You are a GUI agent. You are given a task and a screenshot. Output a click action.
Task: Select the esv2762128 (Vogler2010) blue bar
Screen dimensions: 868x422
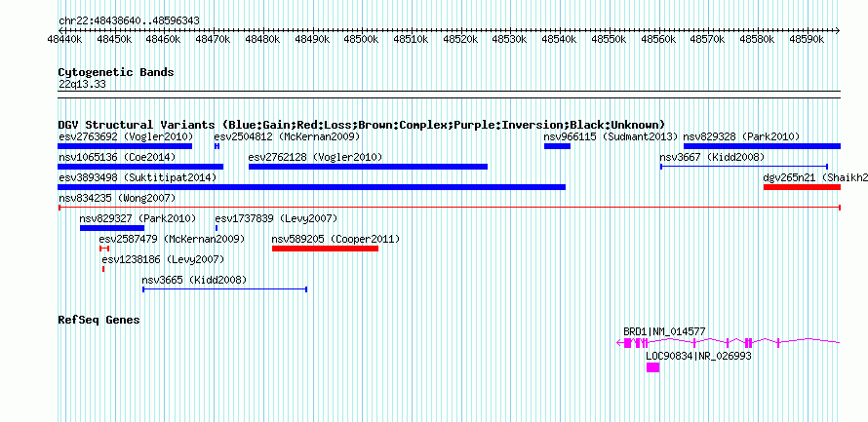(368, 167)
